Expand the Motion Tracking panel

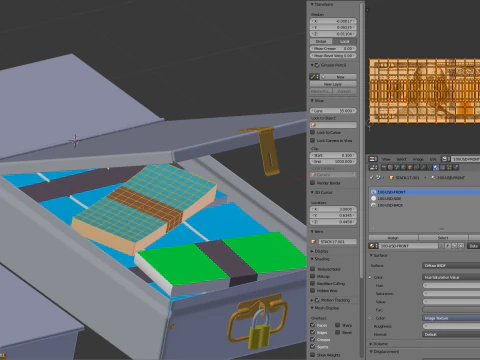point(312,300)
